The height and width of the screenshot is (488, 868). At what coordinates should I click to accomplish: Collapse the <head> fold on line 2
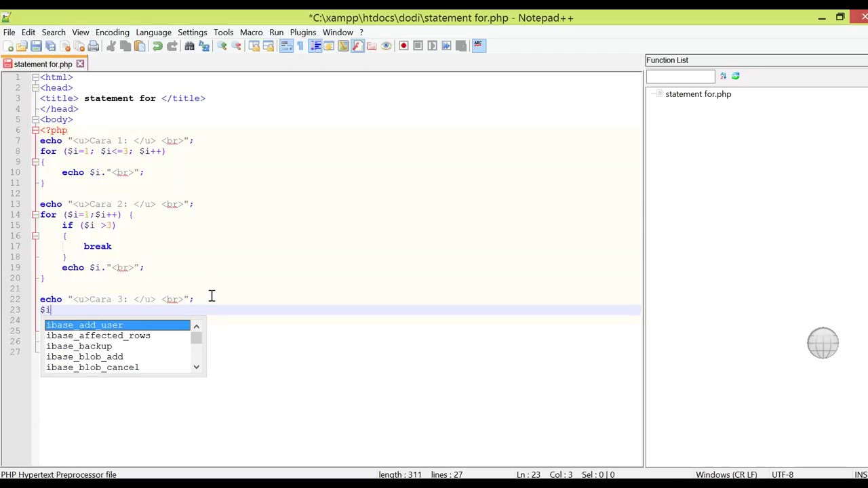(x=35, y=88)
